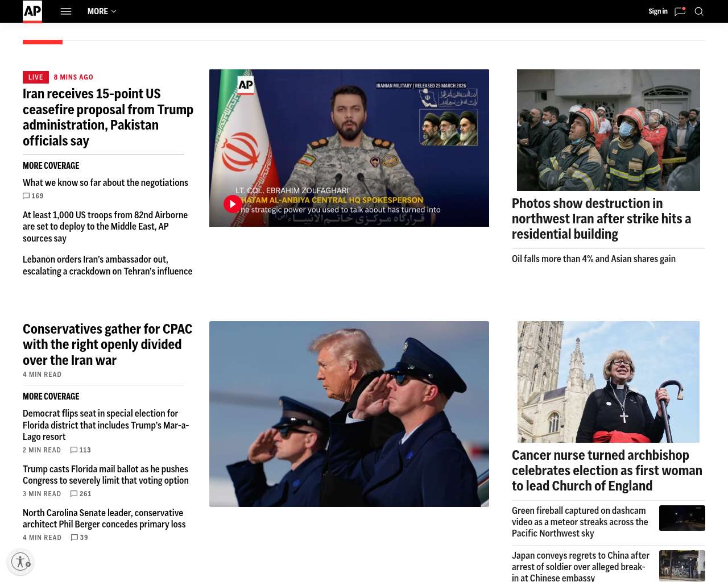Image resolution: width=728 pixels, height=582 pixels.
Task: Open Phil Berger concedes primary loss story
Action: click(x=104, y=518)
